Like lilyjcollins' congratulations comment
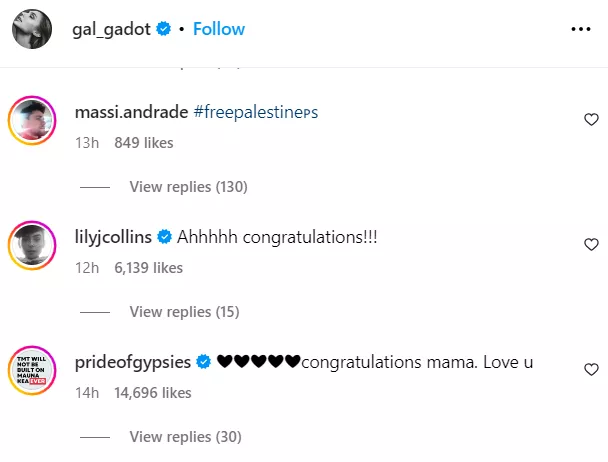 pos(590,244)
